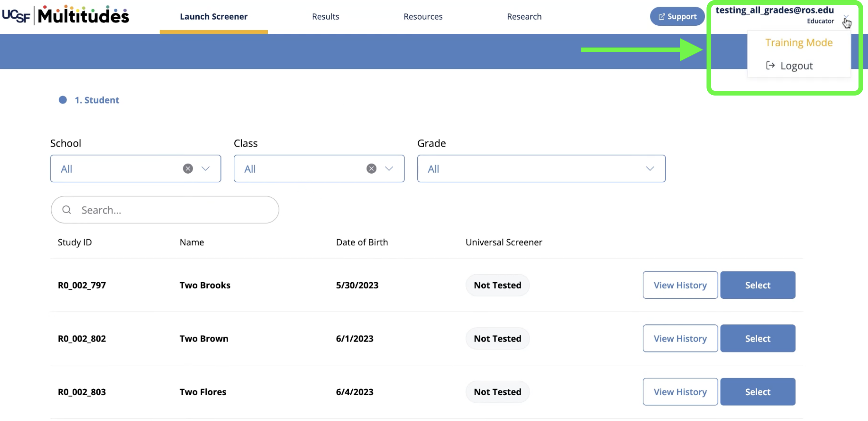This screenshot has width=868, height=421.
Task: Collapse the user account menu chevron
Action: [x=846, y=16]
